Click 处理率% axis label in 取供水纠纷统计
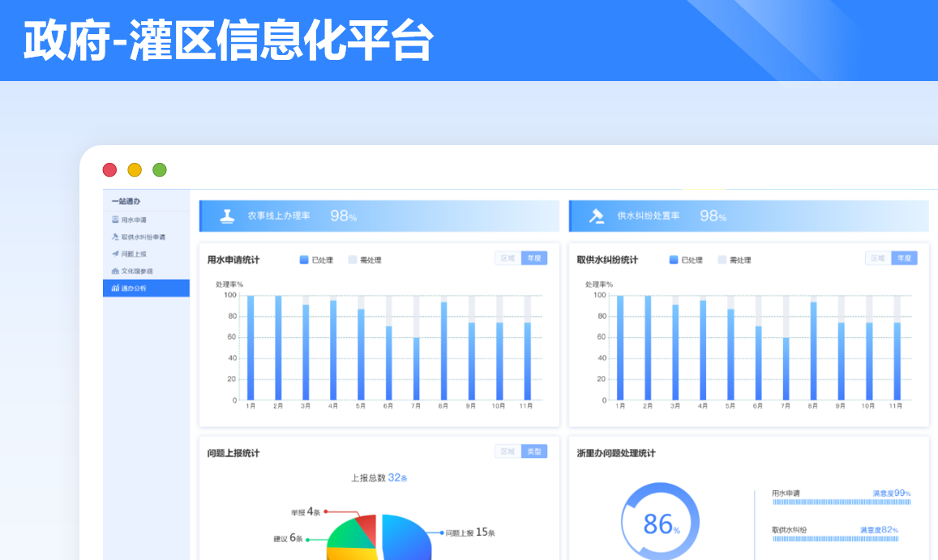The width and height of the screenshot is (938, 560). click(599, 284)
